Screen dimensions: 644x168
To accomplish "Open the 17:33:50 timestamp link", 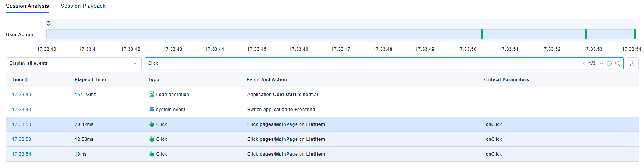I will coord(22,124).
